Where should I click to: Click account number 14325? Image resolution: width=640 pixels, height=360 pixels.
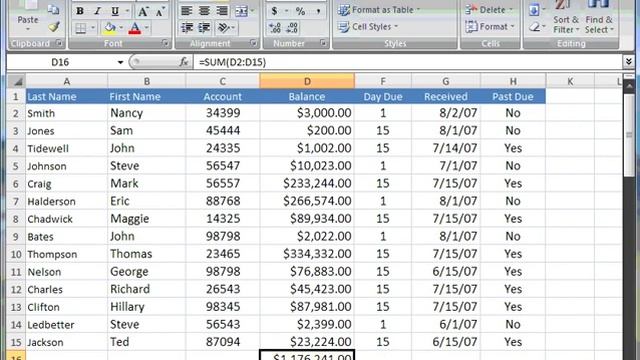pyautogui.click(x=223, y=219)
